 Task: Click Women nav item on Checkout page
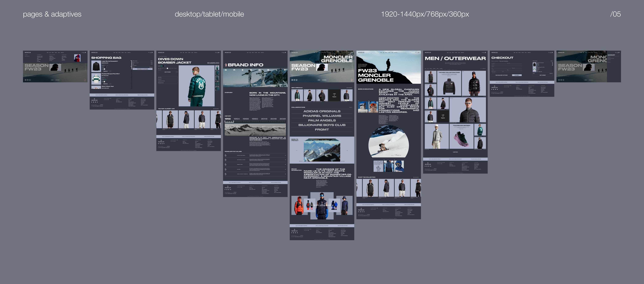pos(519,52)
